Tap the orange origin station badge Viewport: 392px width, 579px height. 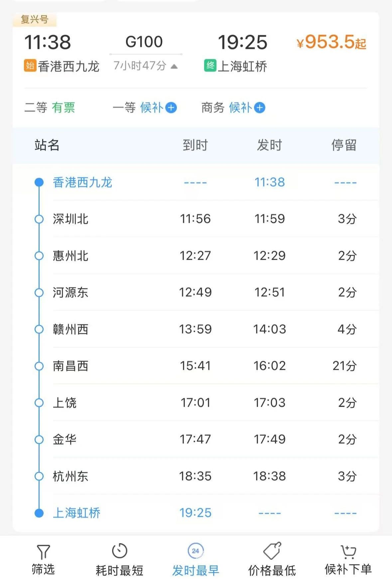click(x=30, y=65)
